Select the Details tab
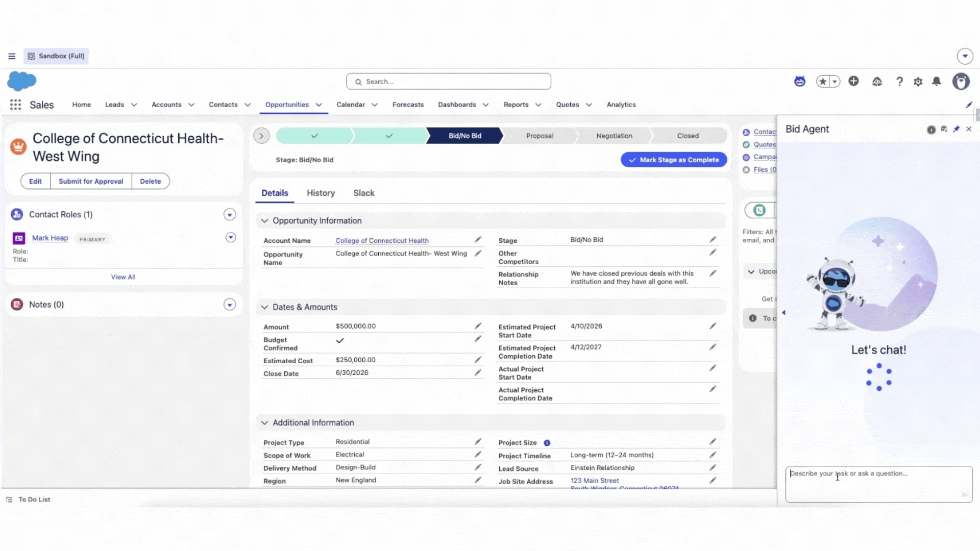 tap(275, 193)
